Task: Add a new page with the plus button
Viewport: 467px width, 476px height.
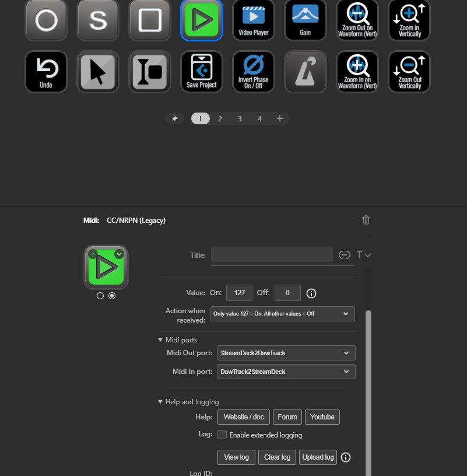Action: click(280, 118)
